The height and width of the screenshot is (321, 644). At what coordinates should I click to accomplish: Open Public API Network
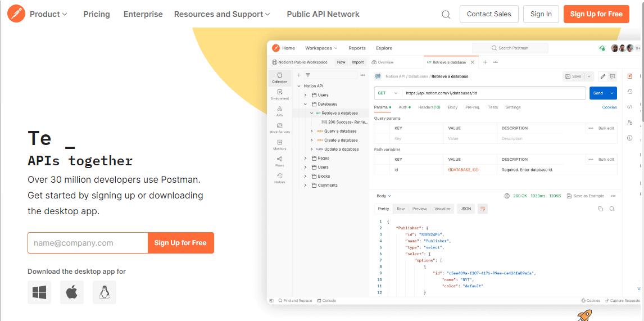[323, 14]
